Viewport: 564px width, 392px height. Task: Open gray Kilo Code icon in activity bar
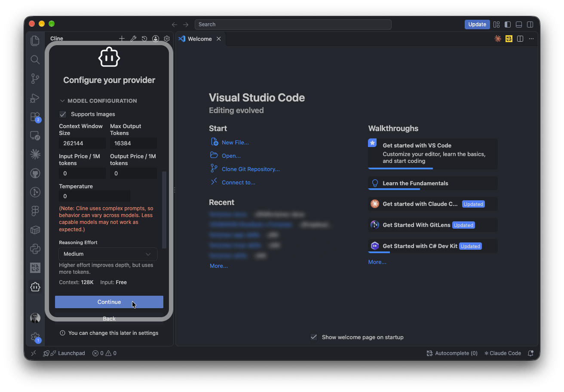click(x=35, y=268)
